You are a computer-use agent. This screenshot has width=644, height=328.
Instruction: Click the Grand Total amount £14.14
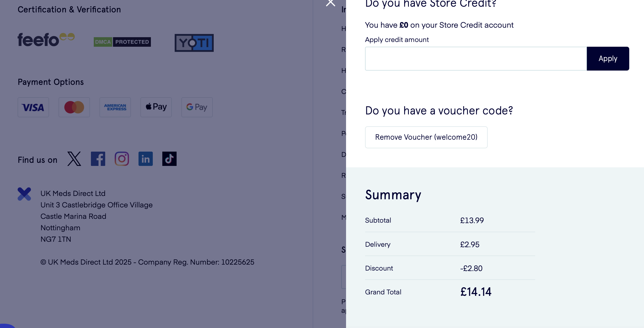pyautogui.click(x=476, y=292)
